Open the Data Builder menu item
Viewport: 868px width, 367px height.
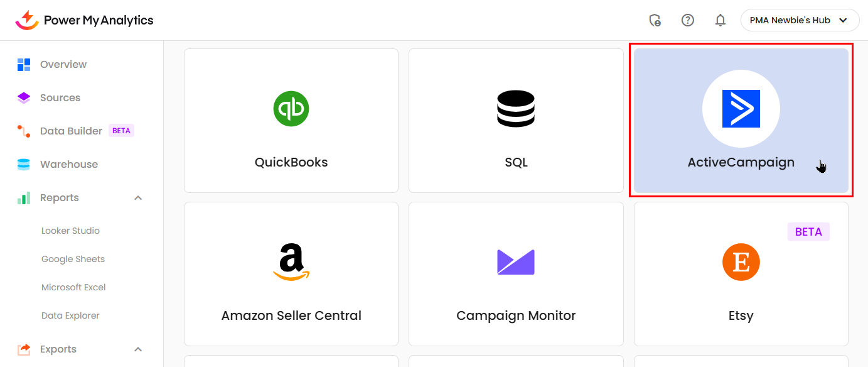coord(71,131)
